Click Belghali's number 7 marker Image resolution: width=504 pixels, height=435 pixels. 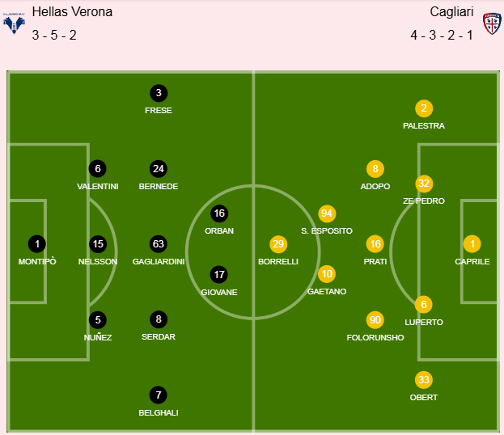point(159,395)
